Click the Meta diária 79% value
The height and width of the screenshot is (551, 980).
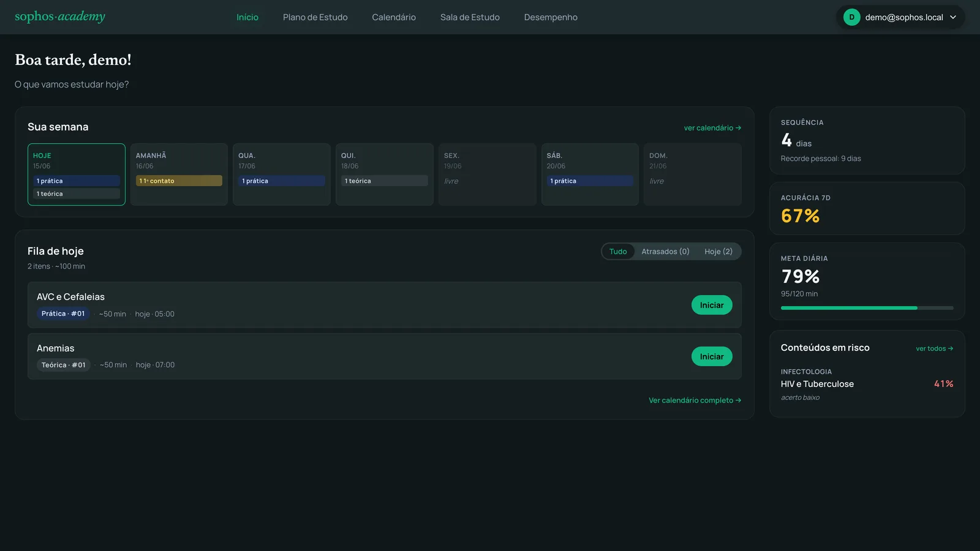[x=800, y=277]
